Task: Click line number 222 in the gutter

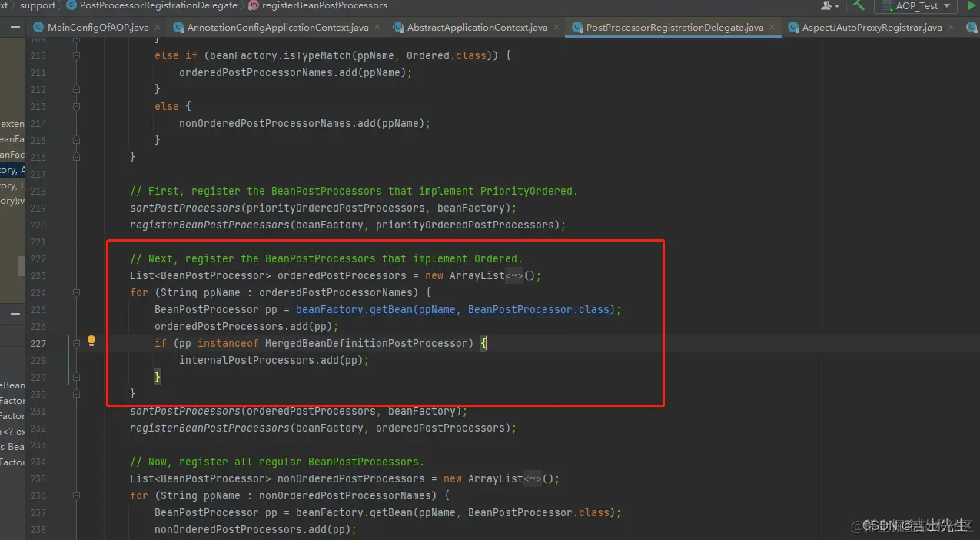Action: (38, 258)
